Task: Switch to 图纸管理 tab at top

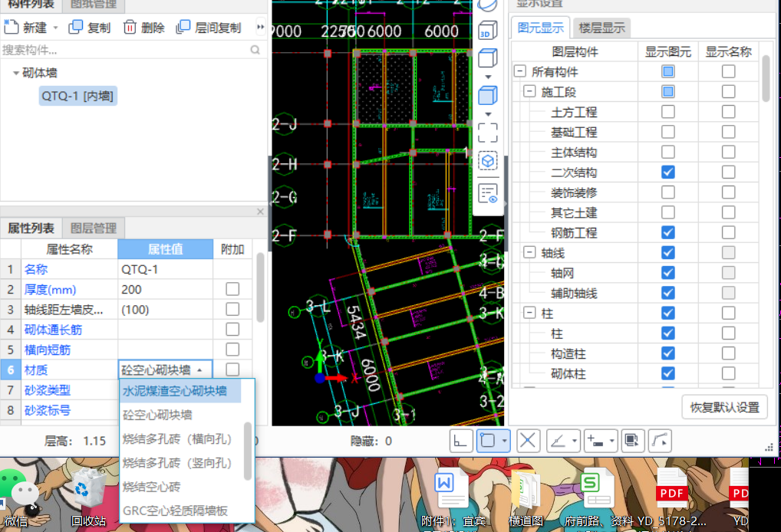Action: (93, 5)
